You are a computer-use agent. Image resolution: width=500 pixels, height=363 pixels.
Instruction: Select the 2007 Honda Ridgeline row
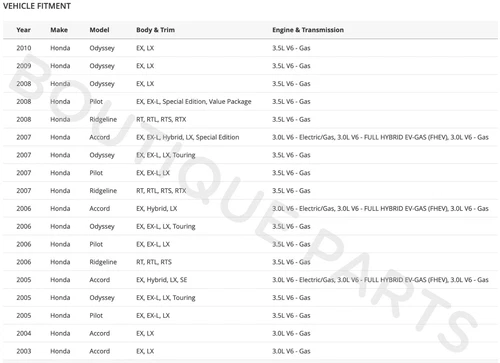point(250,191)
